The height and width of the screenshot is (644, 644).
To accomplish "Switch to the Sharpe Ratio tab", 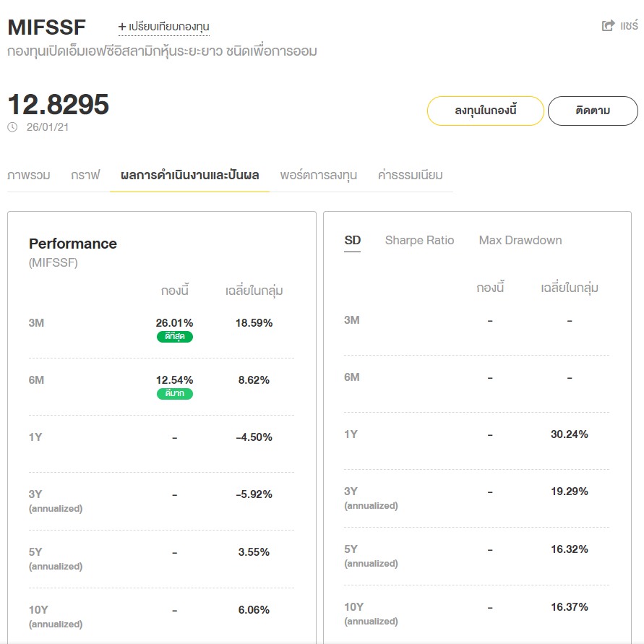I will click(x=419, y=241).
